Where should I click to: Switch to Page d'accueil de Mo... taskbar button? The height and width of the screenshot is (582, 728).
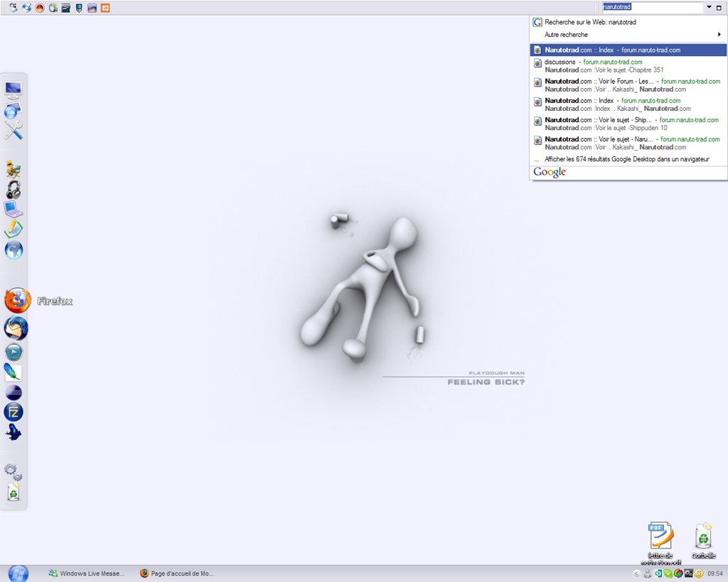click(x=177, y=573)
